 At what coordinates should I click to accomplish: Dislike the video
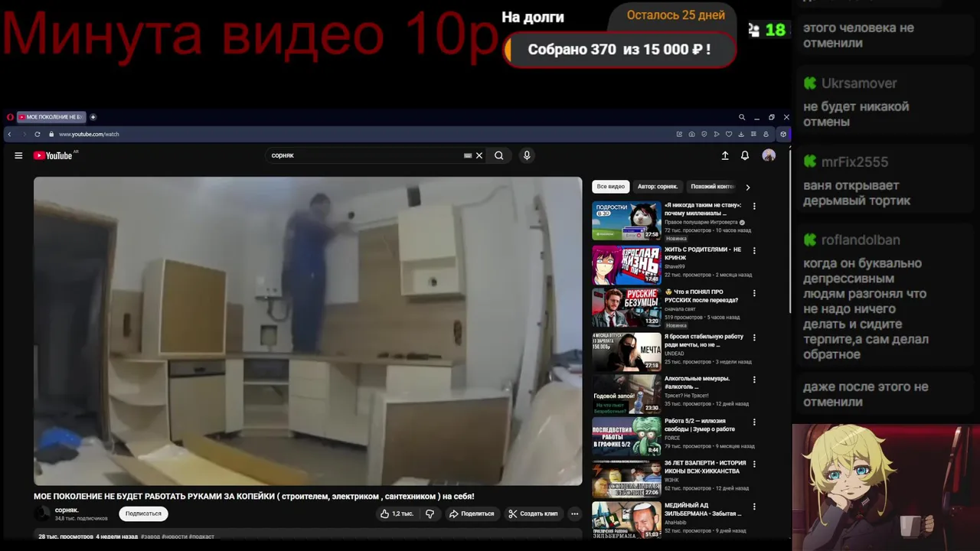tap(430, 514)
